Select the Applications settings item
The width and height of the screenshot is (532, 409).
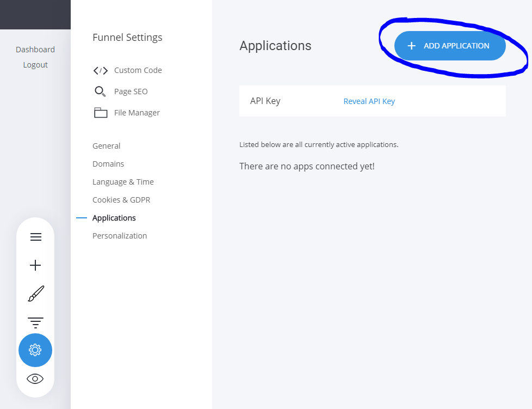click(x=114, y=218)
